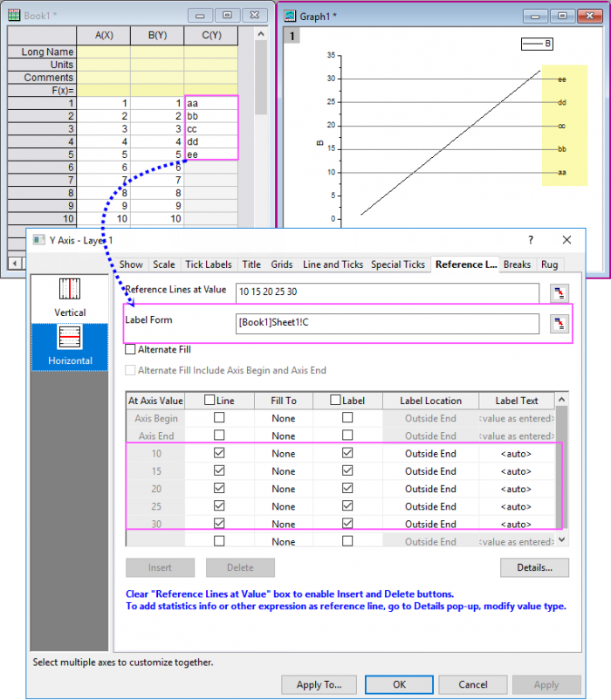Screen dimensions: 611x700
Task: Open Fill To dropdown for value 15
Action: tap(283, 471)
